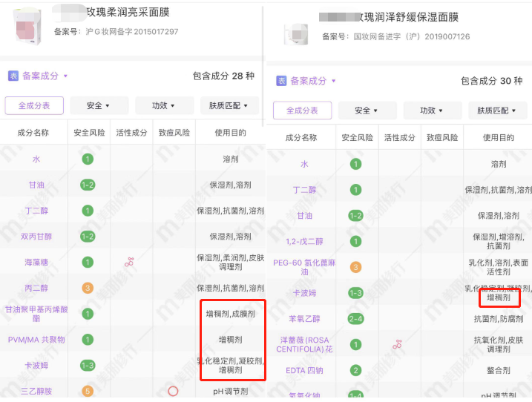Open left panel 安全 dropdown
Screen dimensions: 532x402
[99, 105]
